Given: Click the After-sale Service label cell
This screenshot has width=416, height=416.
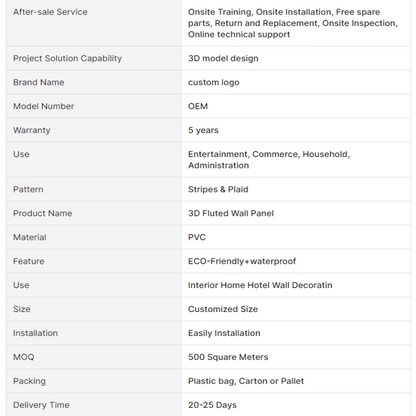Looking at the screenshot, I should [x=94, y=23].
